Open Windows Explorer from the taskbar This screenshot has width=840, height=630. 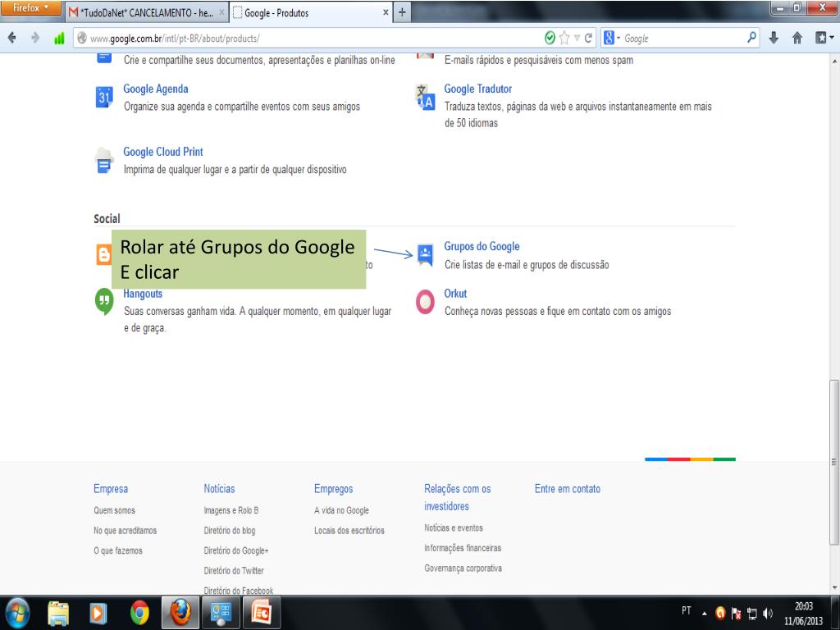[x=58, y=613]
